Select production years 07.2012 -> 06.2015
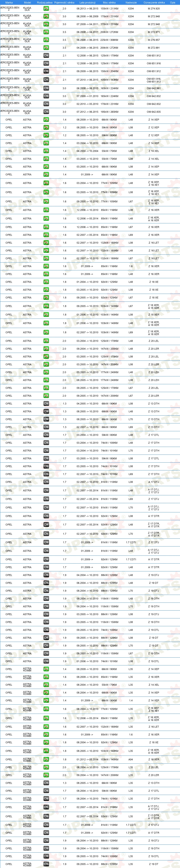180x868 pixels. (87, 112)
